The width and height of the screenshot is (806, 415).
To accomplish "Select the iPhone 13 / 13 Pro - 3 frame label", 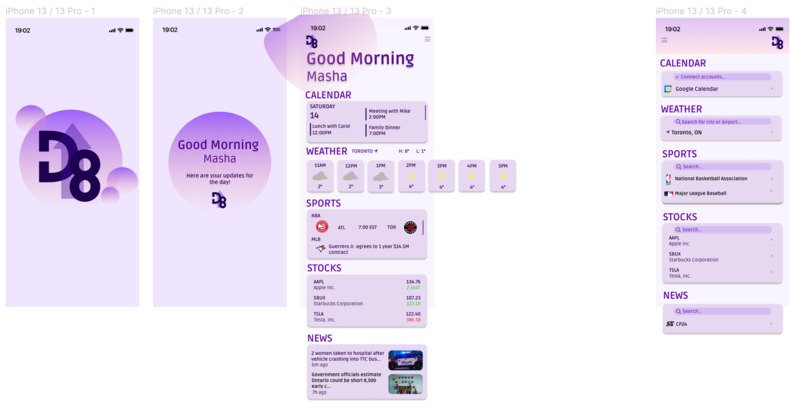I will (345, 11).
